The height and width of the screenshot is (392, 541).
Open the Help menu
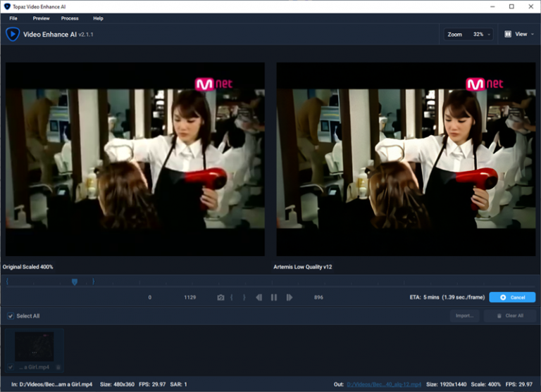(x=98, y=18)
